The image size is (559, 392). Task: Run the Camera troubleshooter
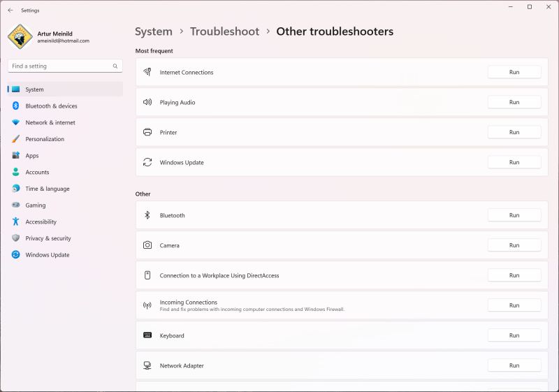(x=514, y=245)
